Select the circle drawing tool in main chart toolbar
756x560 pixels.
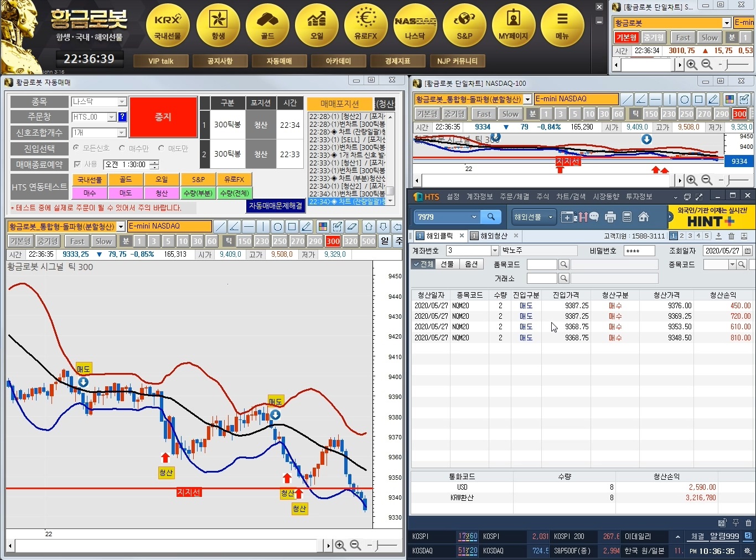pos(278,226)
